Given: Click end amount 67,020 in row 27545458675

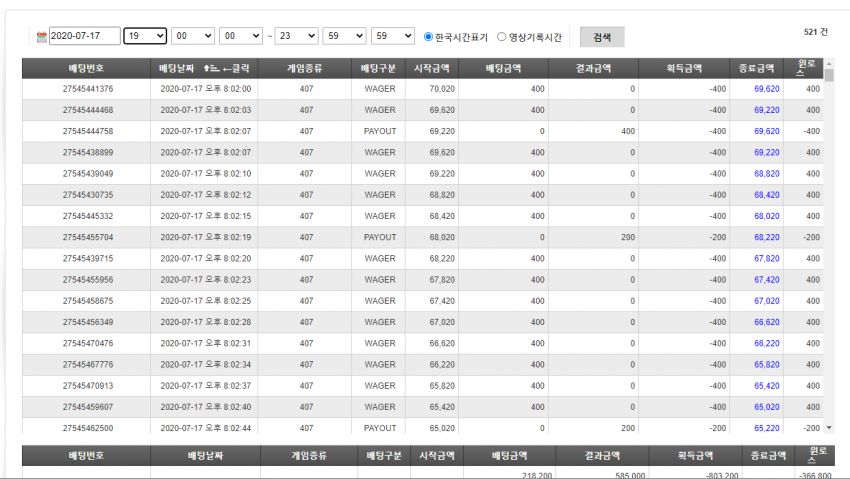Looking at the screenshot, I should point(767,301).
